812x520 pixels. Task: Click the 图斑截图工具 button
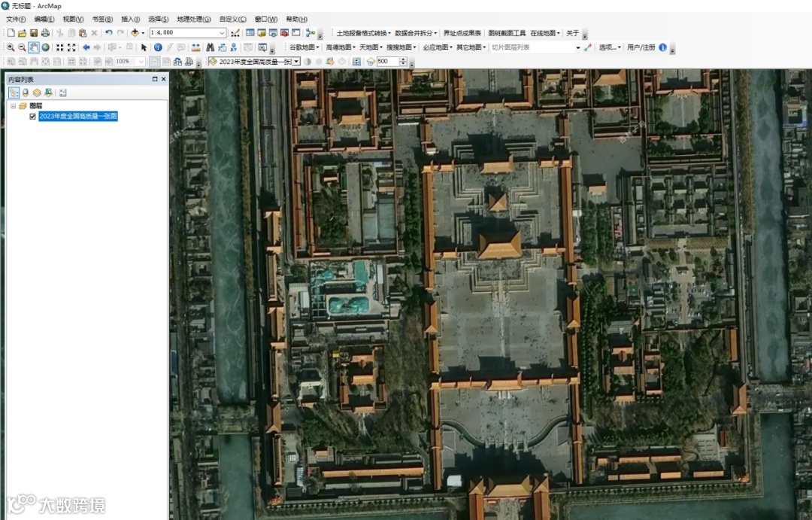click(x=507, y=33)
